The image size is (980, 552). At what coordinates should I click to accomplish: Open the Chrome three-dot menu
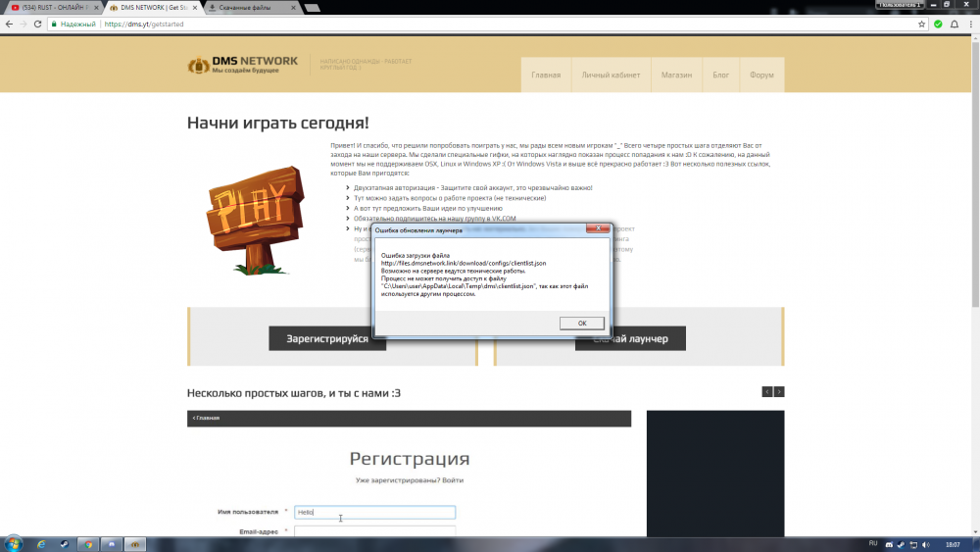click(970, 24)
